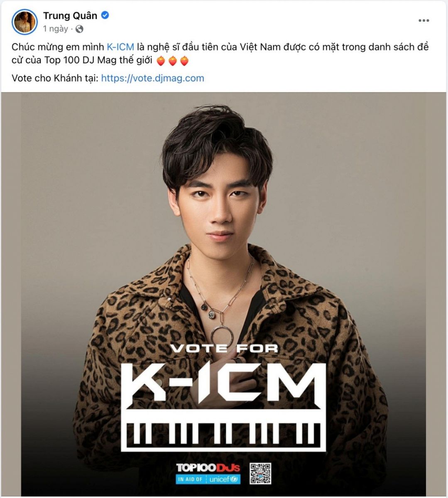Click the TOP100 DJs logo
Image resolution: width=448 pixels, height=498 pixels.
click(208, 468)
